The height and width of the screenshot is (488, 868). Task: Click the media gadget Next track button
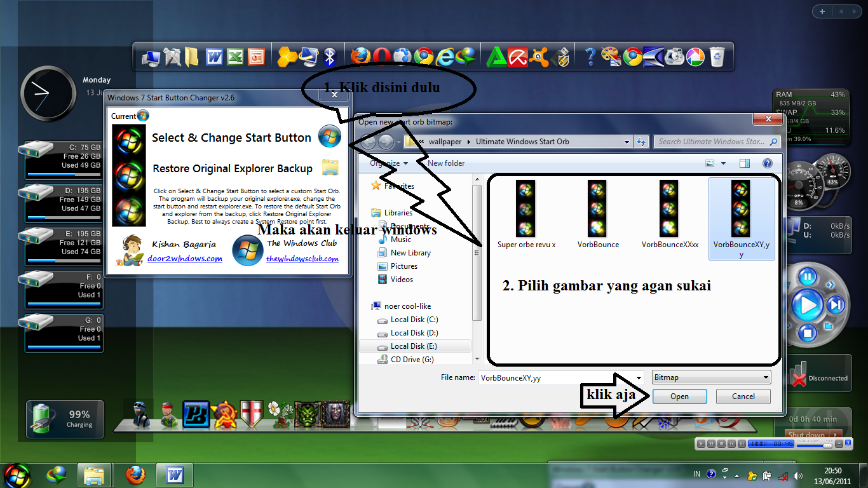(837, 306)
